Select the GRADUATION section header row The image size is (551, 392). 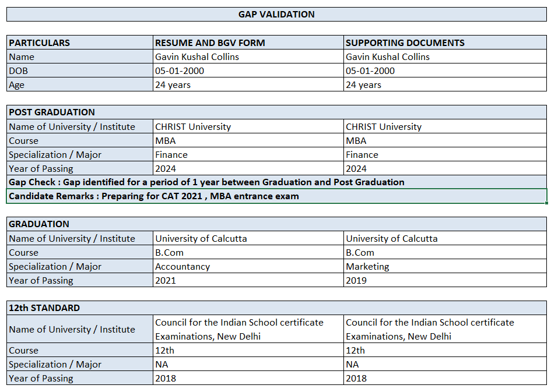(276, 224)
